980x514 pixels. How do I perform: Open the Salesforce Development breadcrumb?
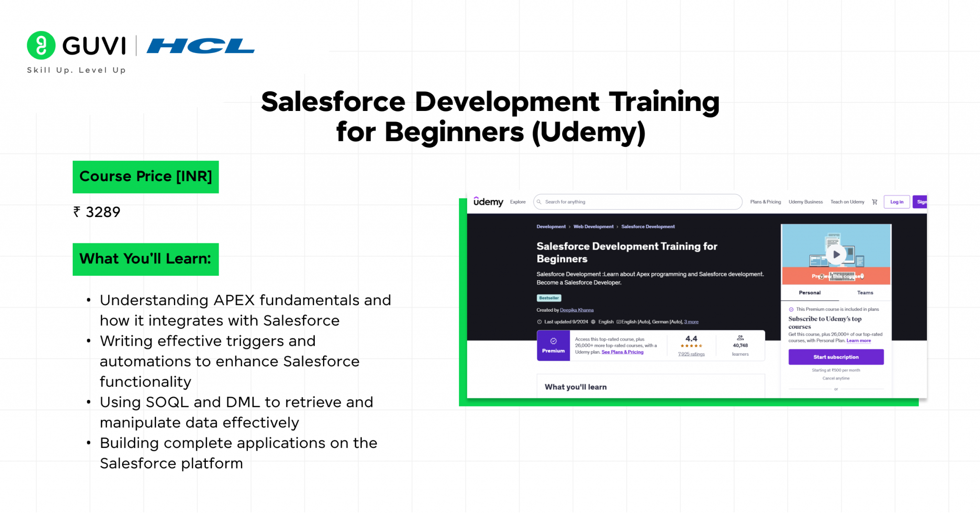click(648, 226)
